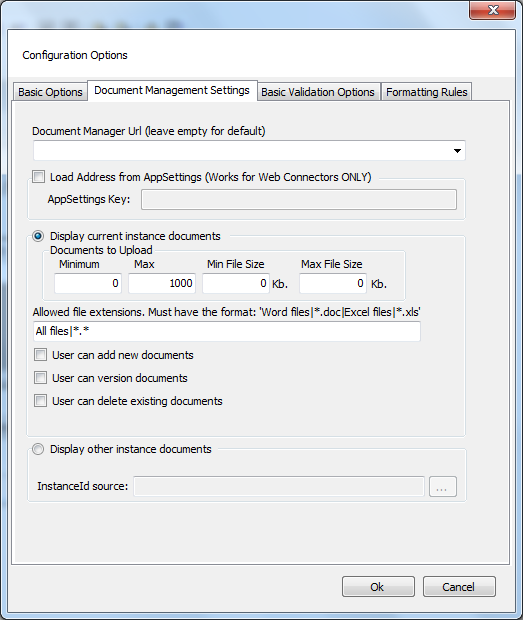Expand the Document Manager Url dropdown arrow
The width and height of the screenshot is (523, 620).
(457, 151)
